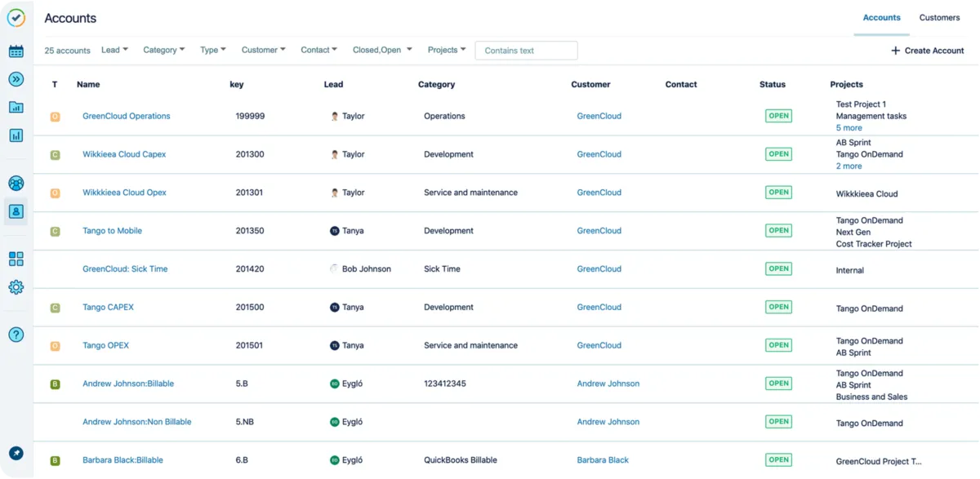Open the settings gear icon

pyautogui.click(x=16, y=287)
